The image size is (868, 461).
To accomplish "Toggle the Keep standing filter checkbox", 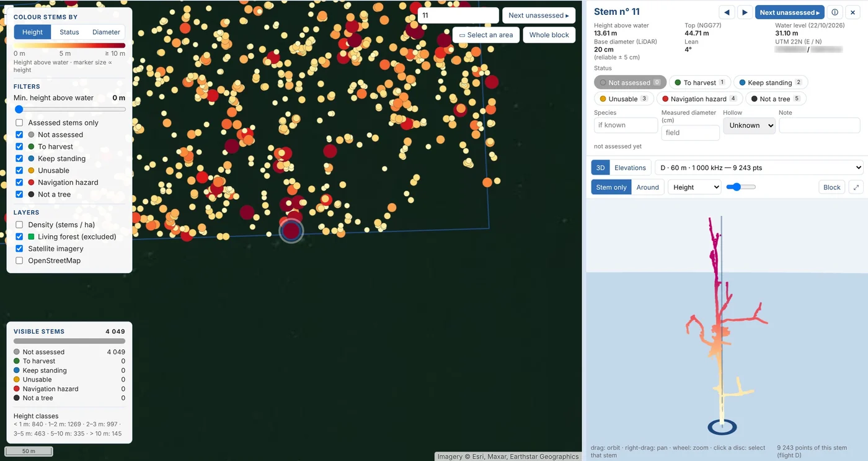I will [x=19, y=159].
